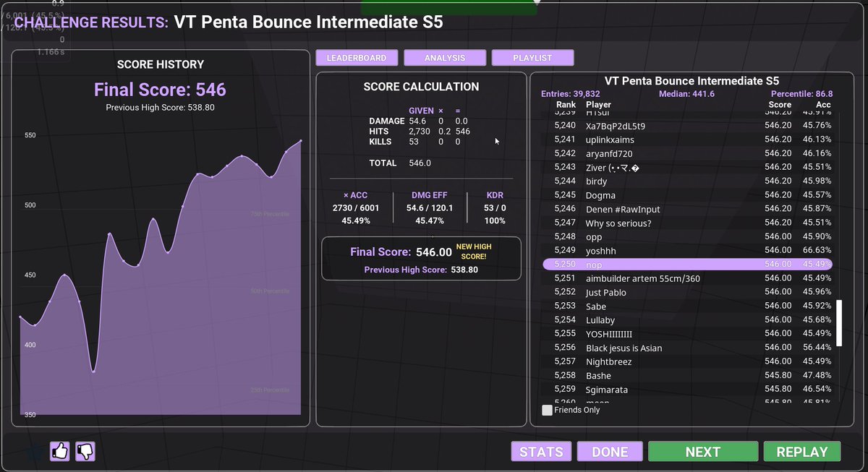
Task: Click the DONE button
Action: (610, 452)
